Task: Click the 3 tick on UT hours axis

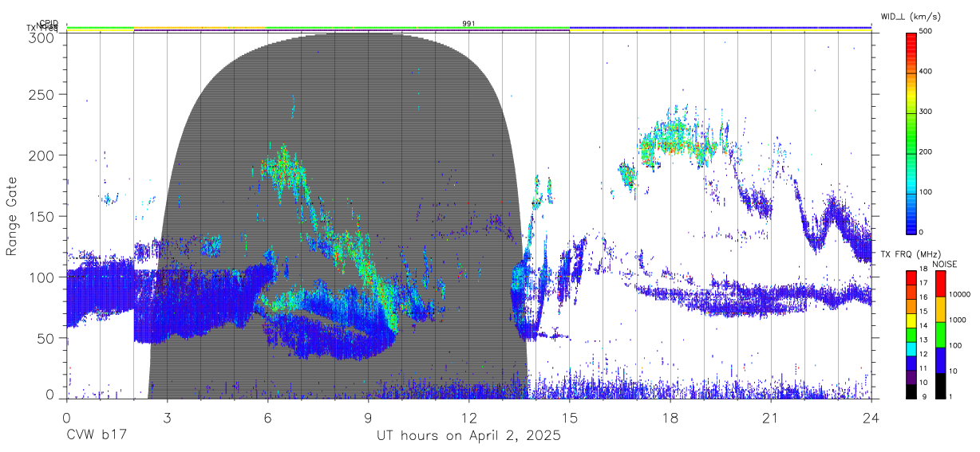Action: pos(167,419)
